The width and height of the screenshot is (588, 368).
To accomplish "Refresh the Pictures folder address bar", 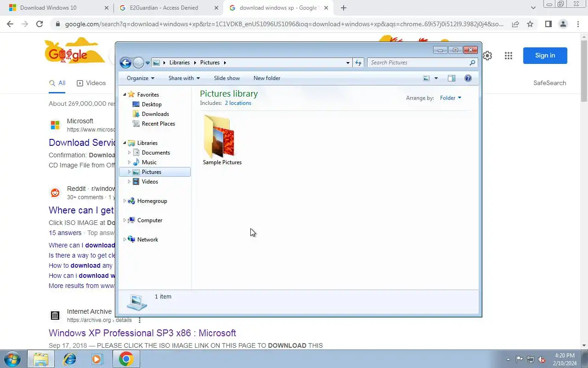I will click(x=358, y=63).
